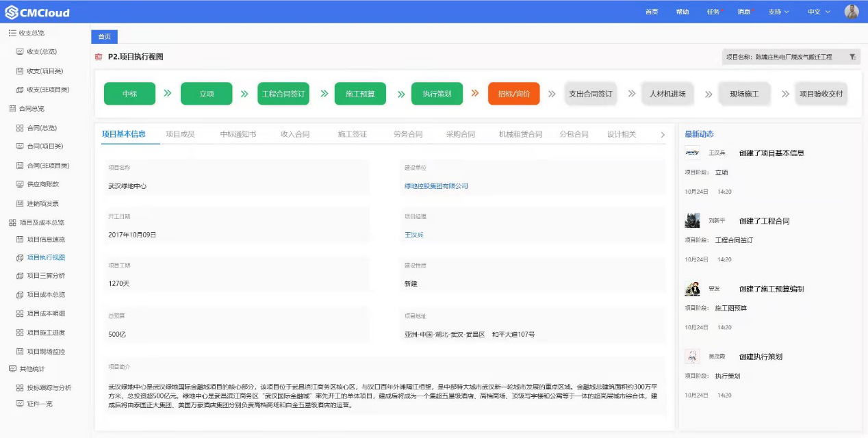The width and height of the screenshot is (868, 438).
Task: Open the 绿地控股集团有限公司 link
Action: [436, 186]
